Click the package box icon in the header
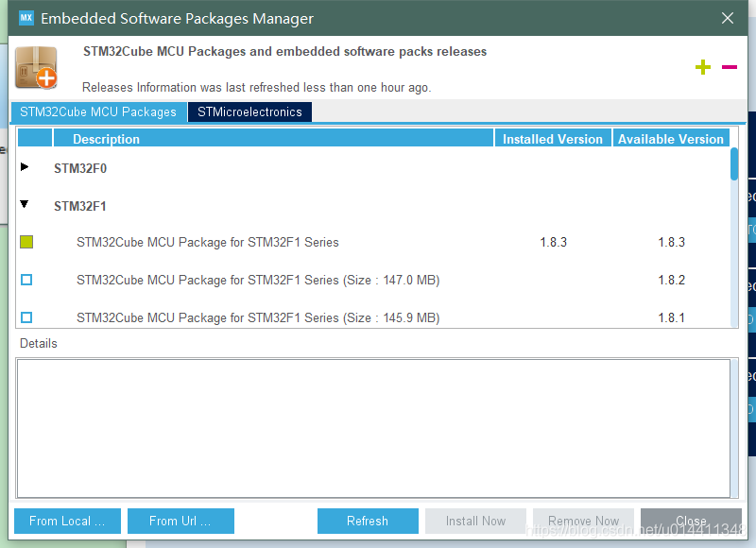Viewport: 756px width, 548px height. (36, 68)
